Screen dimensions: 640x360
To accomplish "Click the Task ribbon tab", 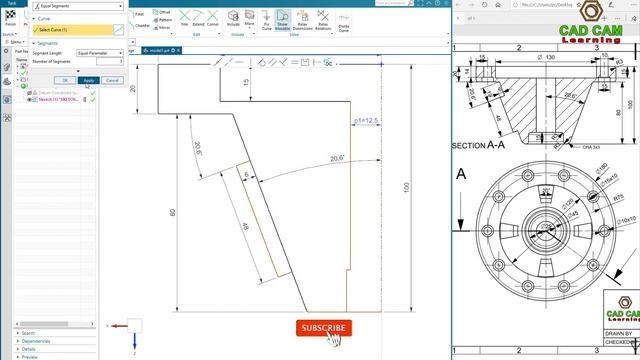I will point(12,3).
